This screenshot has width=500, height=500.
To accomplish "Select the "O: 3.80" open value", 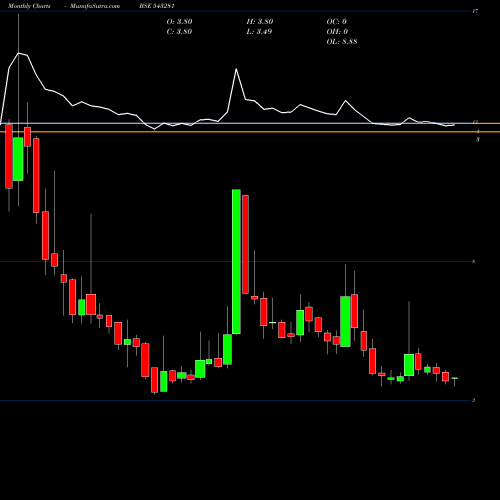I will [x=179, y=22].
